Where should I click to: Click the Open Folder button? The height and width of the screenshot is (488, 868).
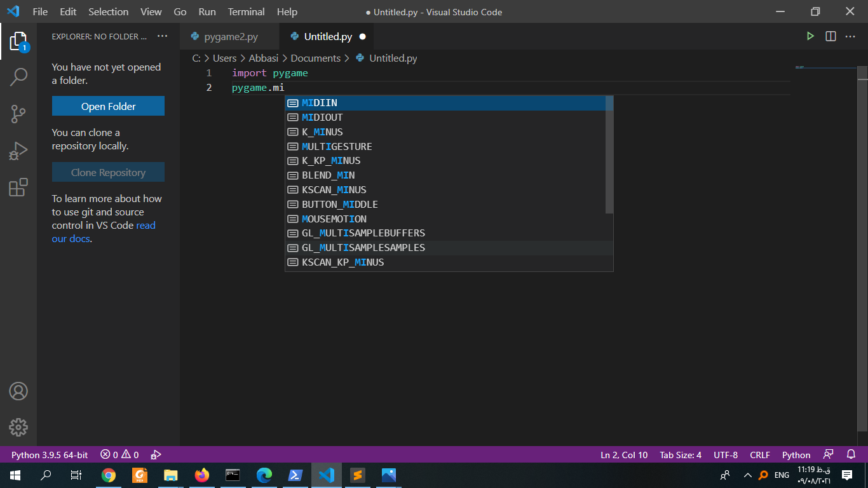[108, 106]
